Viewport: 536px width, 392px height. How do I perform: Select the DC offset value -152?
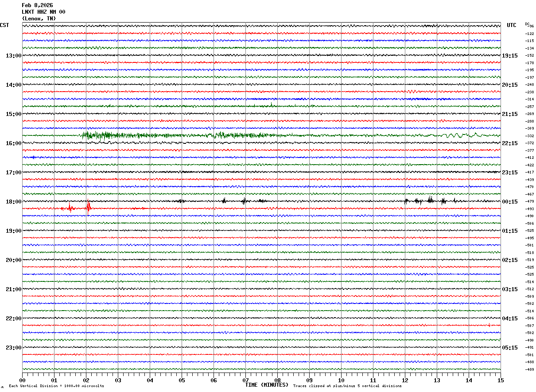click(x=529, y=56)
